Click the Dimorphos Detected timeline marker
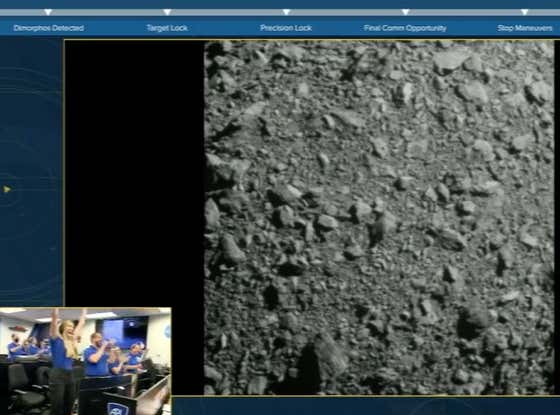560x415 pixels. tap(48, 12)
